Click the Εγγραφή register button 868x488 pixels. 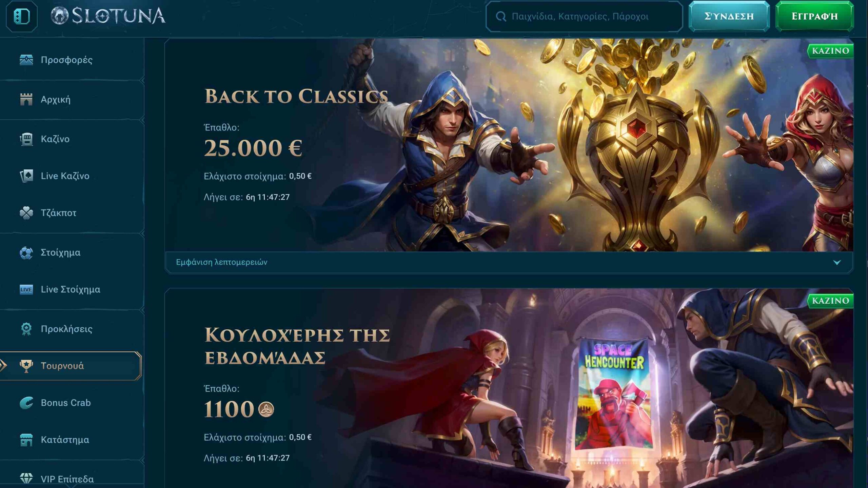click(x=814, y=16)
